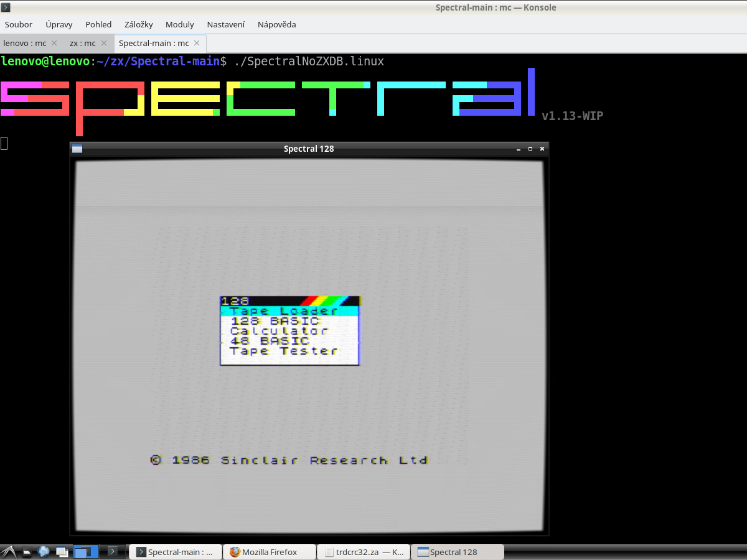Close the lenovo : mc tab
The height and width of the screenshot is (560, 747).
point(54,44)
